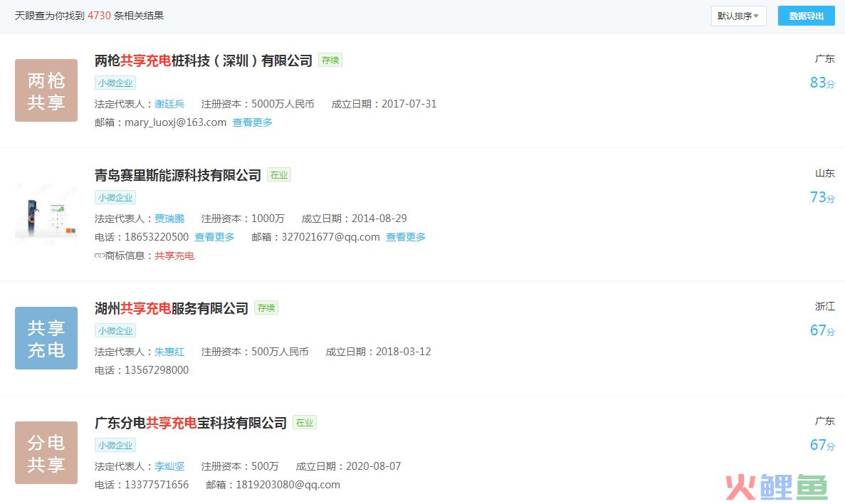The width and height of the screenshot is (845, 504).
Task: Open 两枪共享充电桩科技（深圳）有限公司 company title
Action: (204, 61)
